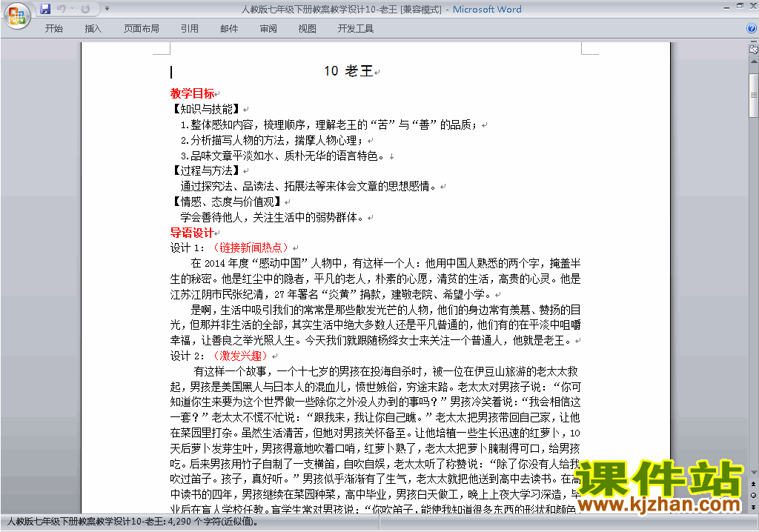The height and width of the screenshot is (532, 759).
Task: Open the 审阅 tab
Action: point(268,29)
